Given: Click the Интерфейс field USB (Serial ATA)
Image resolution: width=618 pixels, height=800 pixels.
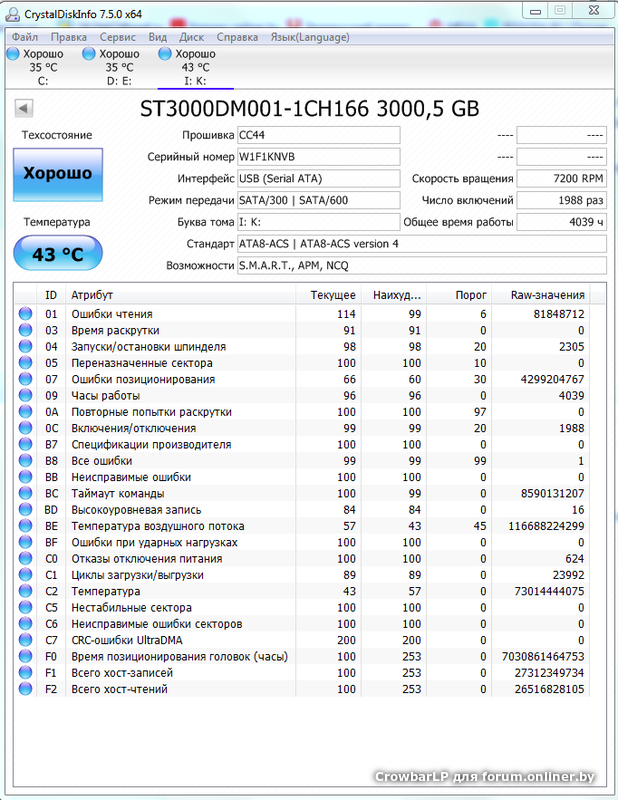Looking at the screenshot, I should [318, 179].
